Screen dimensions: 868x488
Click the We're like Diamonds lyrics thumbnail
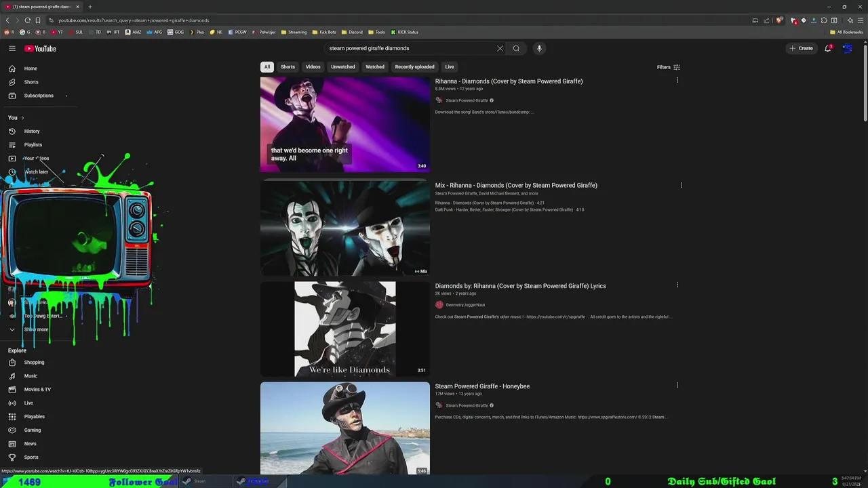click(345, 329)
